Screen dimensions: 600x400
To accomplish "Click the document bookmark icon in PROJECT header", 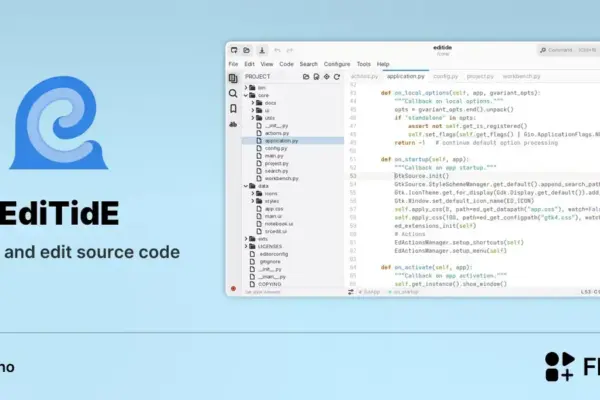I will 316,77.
